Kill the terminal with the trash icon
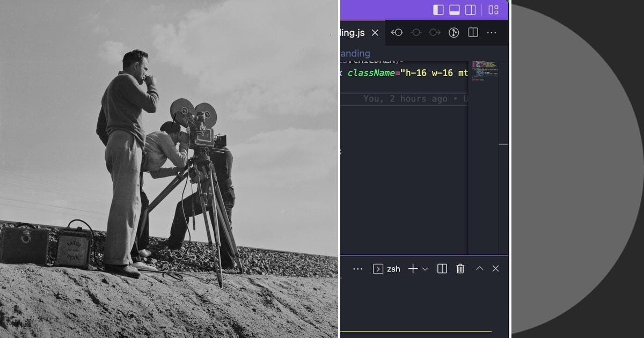The width and height of the screenshot is (644, 338). (x=460, y=269)
